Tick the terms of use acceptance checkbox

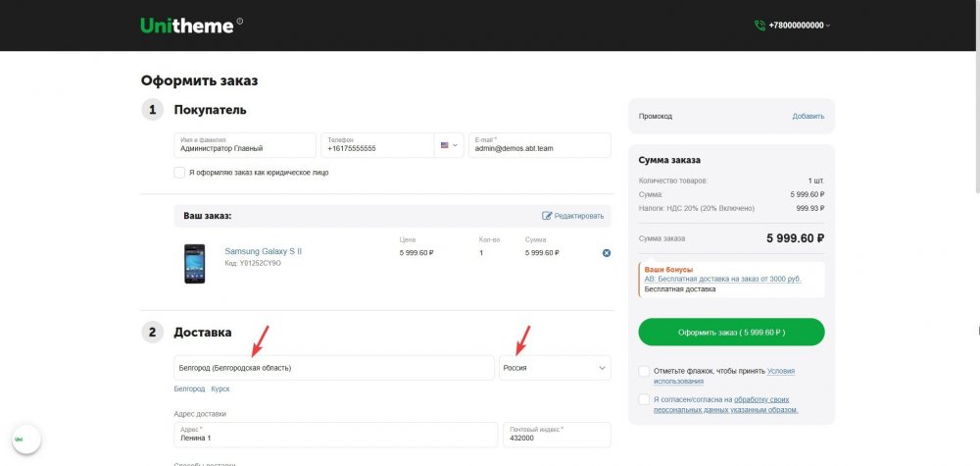643,372
